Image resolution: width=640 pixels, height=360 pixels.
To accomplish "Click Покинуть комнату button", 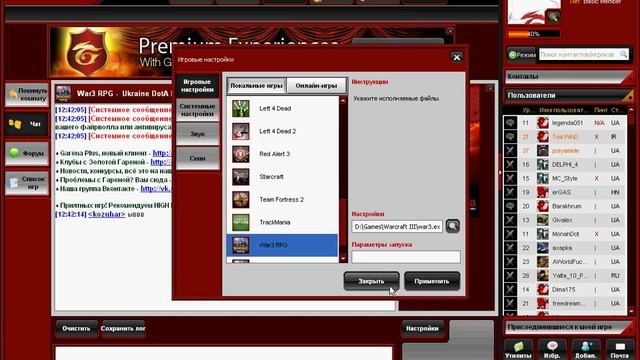I will (27, 95).
